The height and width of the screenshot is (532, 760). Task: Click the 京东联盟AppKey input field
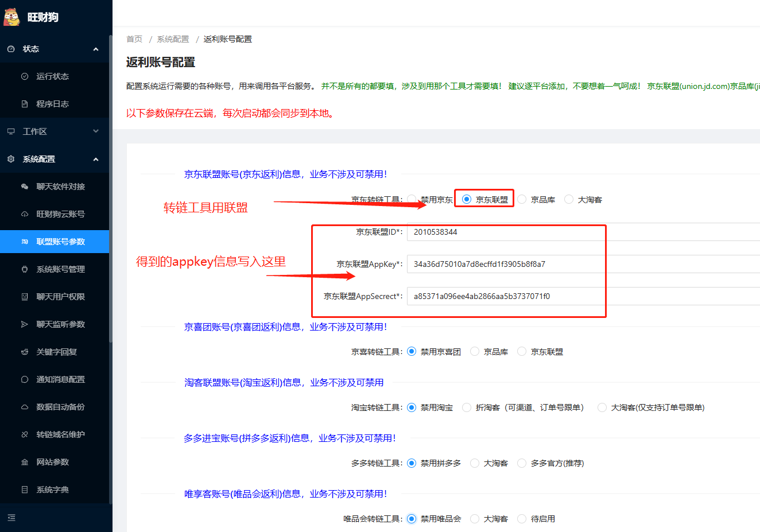point(580,264)
